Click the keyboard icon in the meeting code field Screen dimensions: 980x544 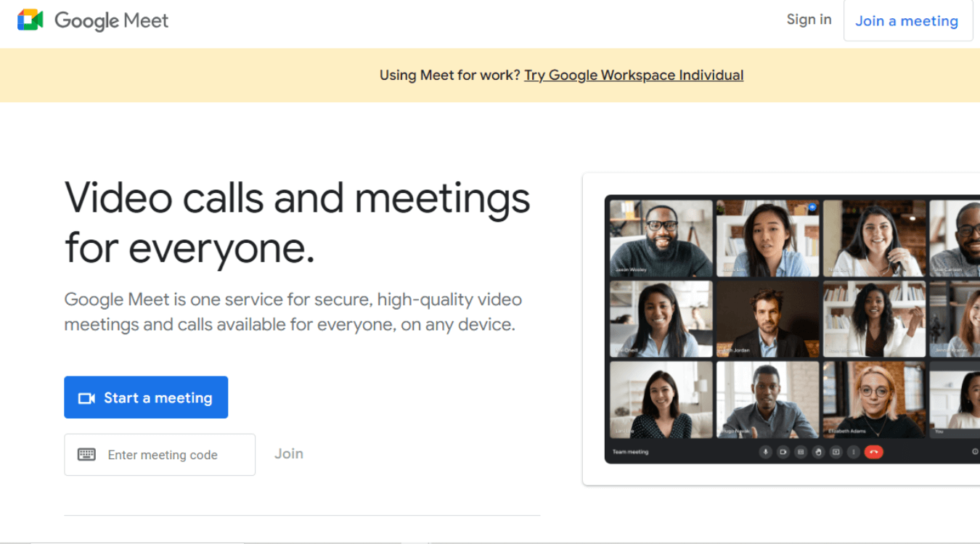point(86,455)
